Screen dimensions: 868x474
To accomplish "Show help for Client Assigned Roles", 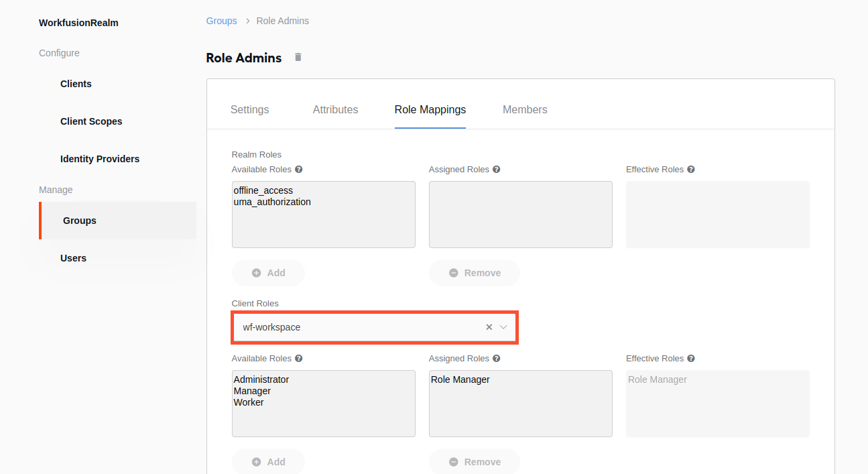I will pyautogui.click(x=497, y=359).
